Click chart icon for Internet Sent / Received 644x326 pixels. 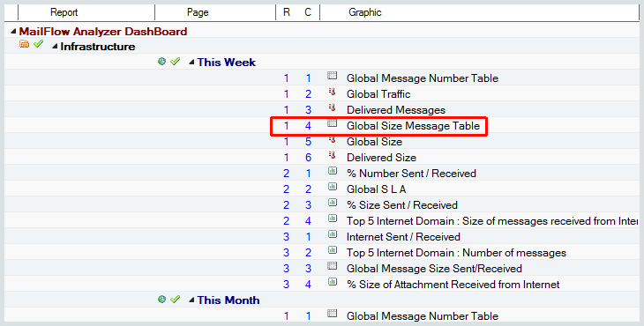333,234
